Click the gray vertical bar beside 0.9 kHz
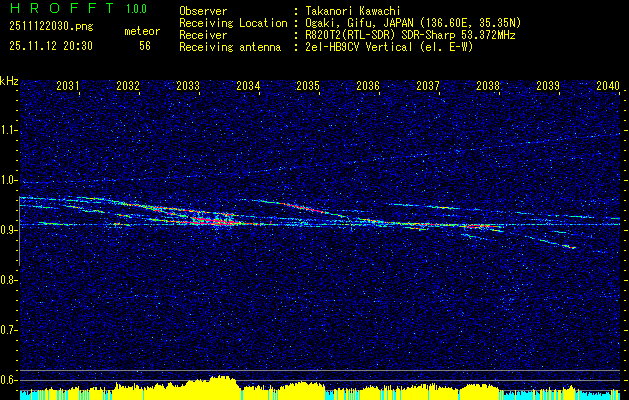 pos(20,231)
